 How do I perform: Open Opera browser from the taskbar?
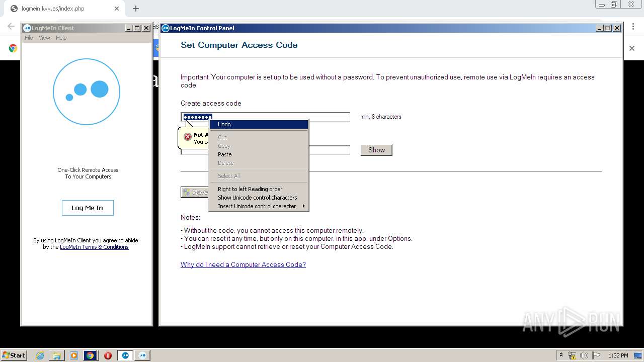[108, 355]
